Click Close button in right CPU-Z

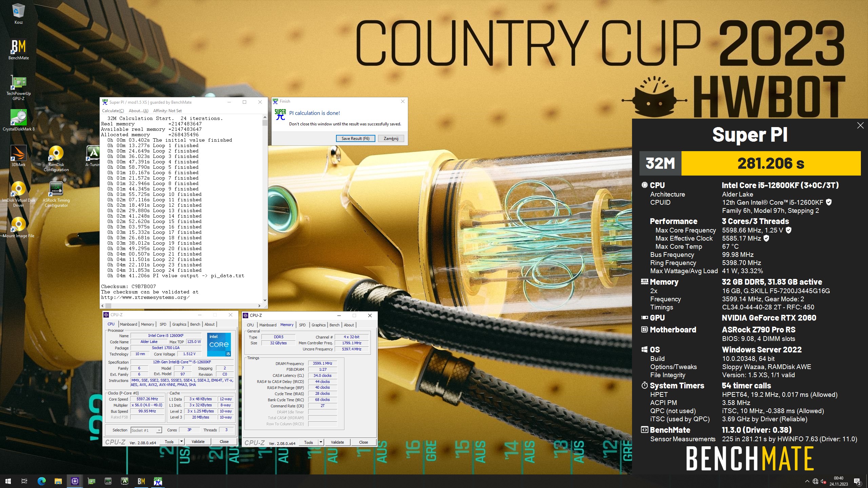click(363, 442)
